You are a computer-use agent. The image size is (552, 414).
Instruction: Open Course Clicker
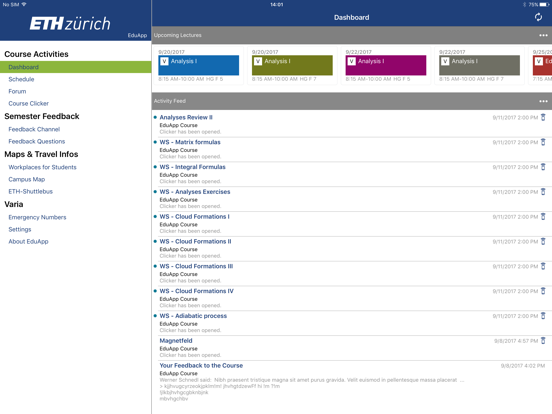pos(76,104)
